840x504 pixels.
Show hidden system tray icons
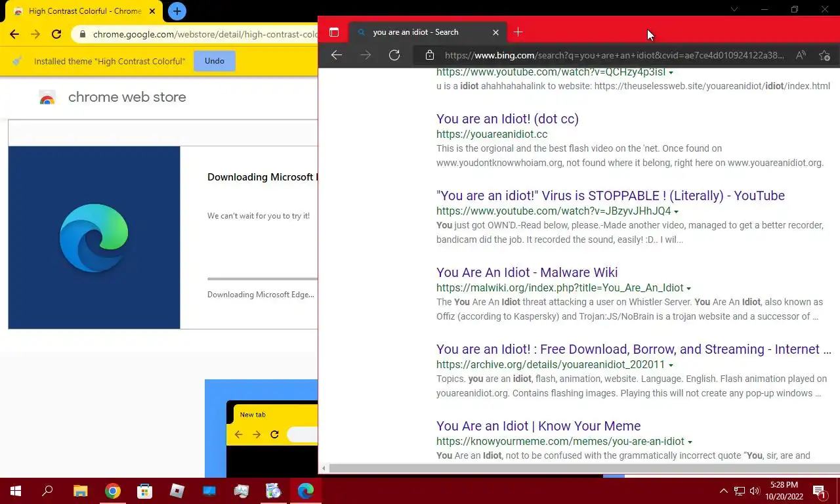click(724, 491)
